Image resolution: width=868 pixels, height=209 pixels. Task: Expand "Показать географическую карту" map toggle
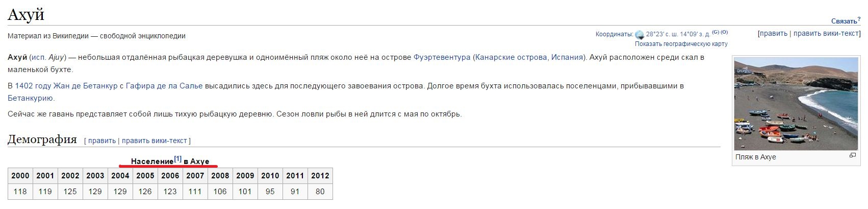pyautogui.click(x=681, y=44)
